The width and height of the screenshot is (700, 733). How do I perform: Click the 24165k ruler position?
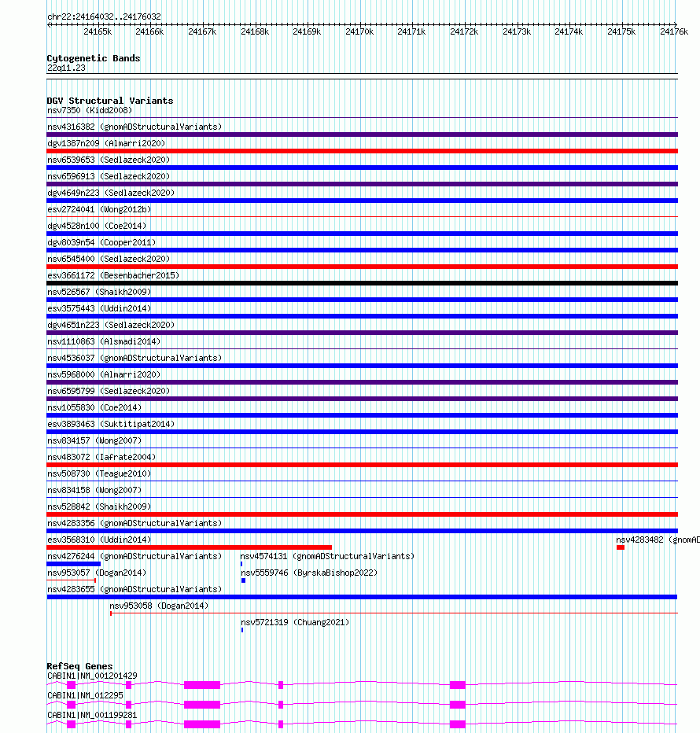click(x=98, y=31)
